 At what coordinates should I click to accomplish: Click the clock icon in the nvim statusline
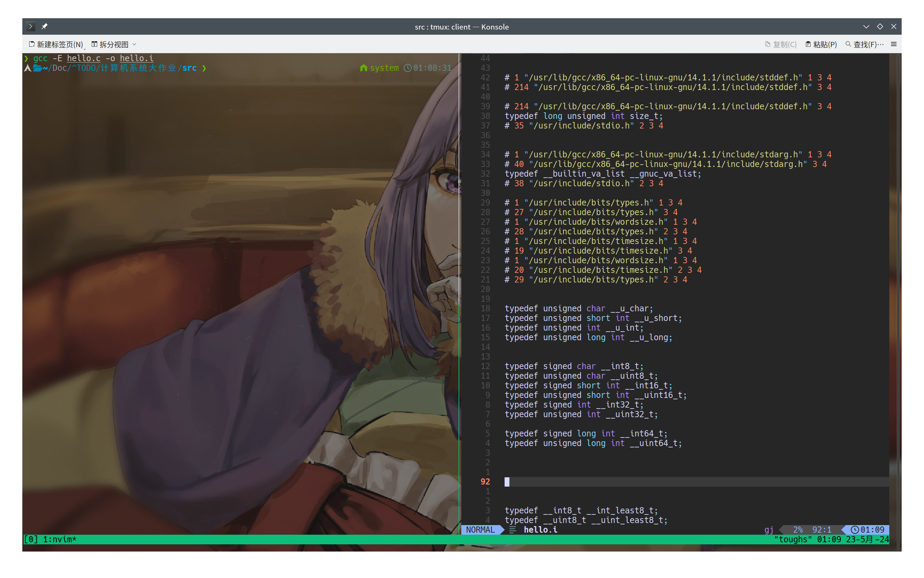(x=855, y=530)
